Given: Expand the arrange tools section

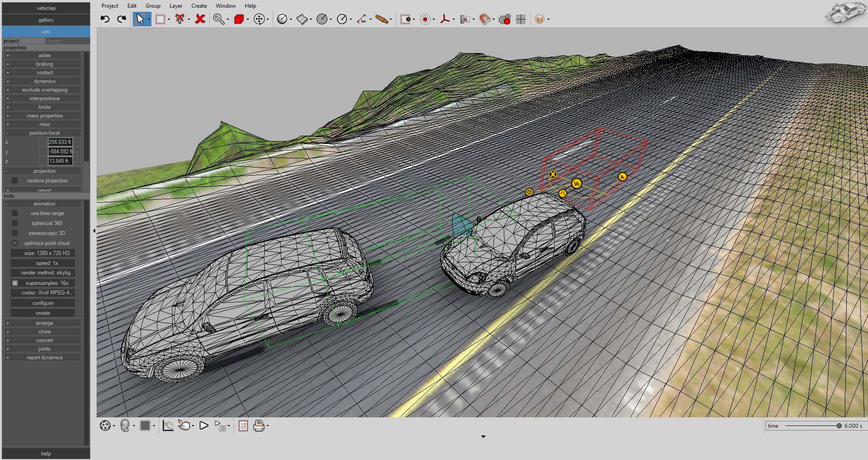Looking at the screenshot, I should (44, 323).
